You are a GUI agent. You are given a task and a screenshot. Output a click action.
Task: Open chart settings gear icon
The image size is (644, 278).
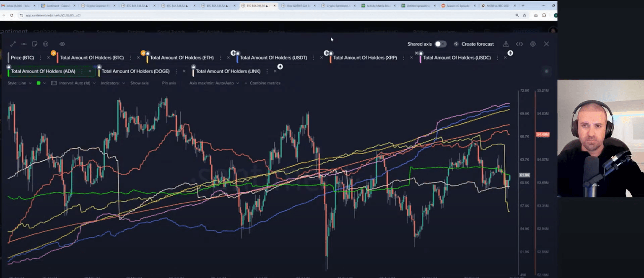(x=532, y=44)
